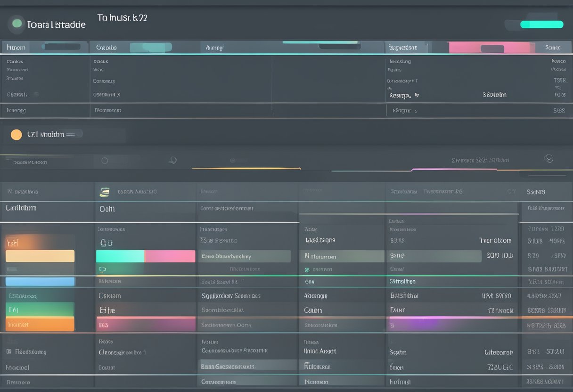573x392 pixels.
Task: Toggle the dark pill in first header tab
Action: (61, 47)
